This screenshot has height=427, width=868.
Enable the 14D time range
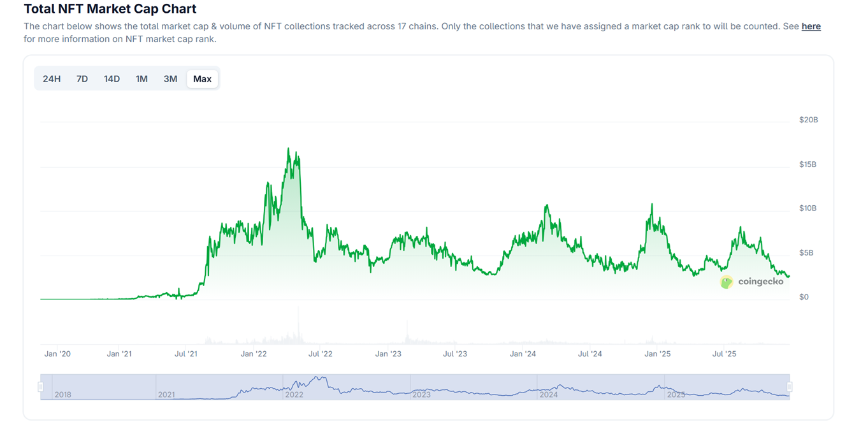coord(112,78)
